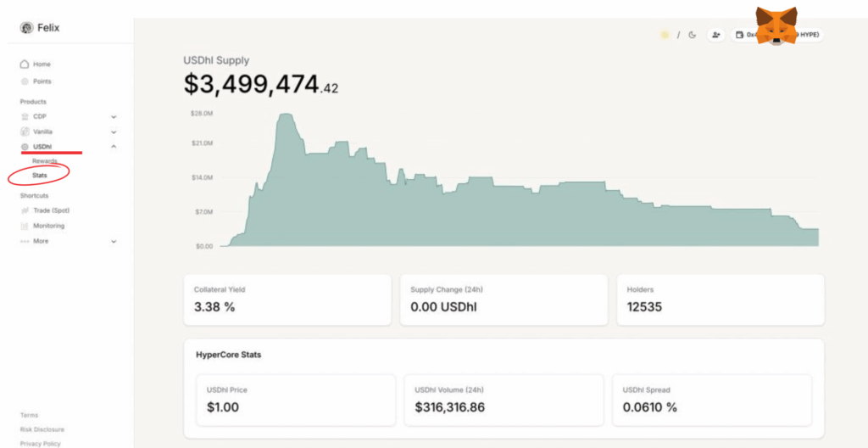Click the Trade (Spot) chart icon
The width and height of the screenshot is (868, 448).
click(x=25, y=210)
